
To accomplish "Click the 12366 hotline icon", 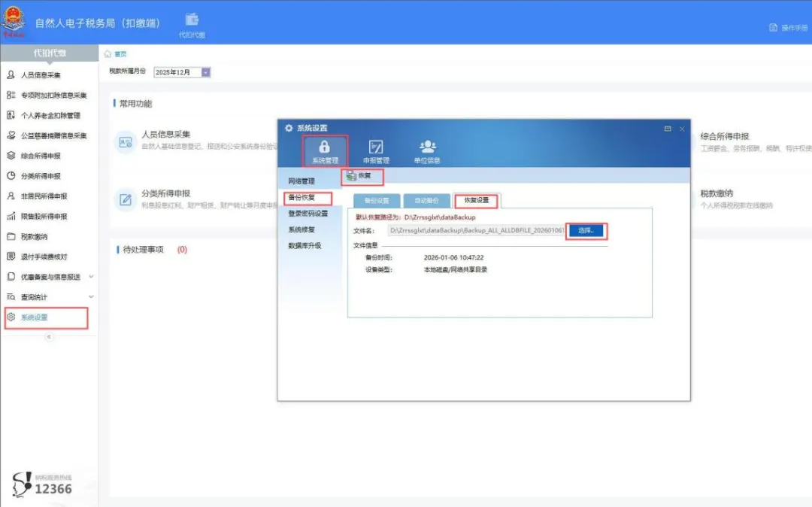I will [22, 484].
